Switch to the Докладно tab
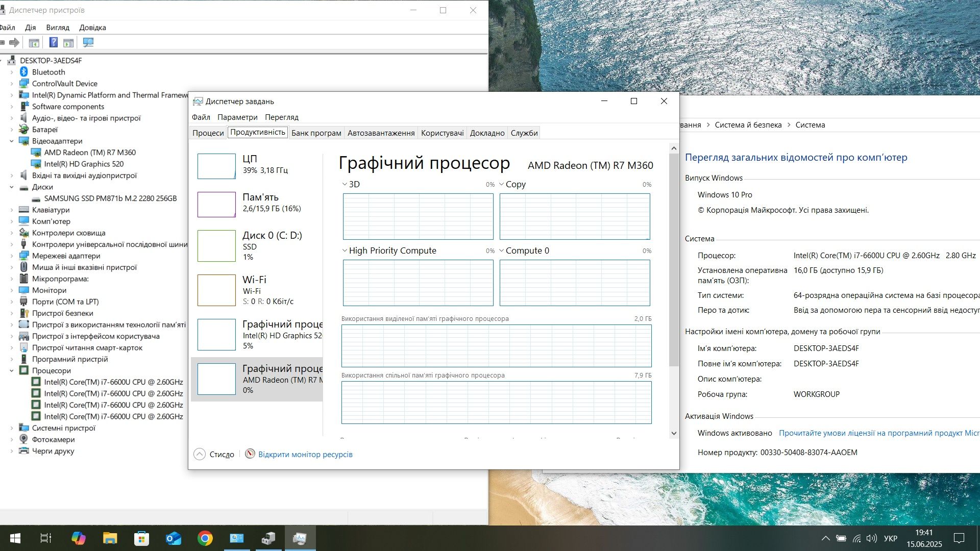This screenshot has width=980, height=551. click(487, 133)
